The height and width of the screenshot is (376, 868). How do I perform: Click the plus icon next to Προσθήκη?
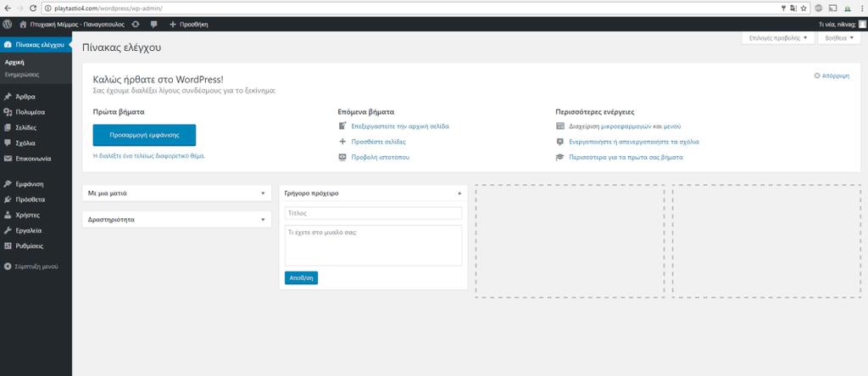coord(173,25)
